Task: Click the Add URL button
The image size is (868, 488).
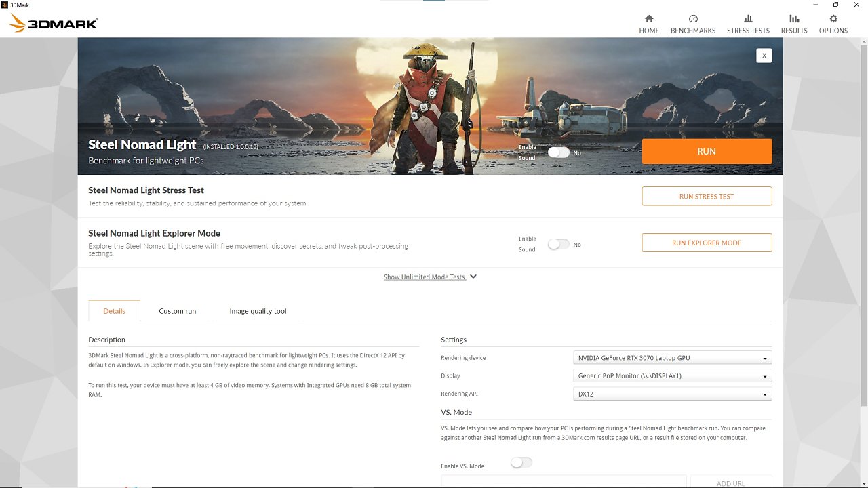Action: pos(731,481)
